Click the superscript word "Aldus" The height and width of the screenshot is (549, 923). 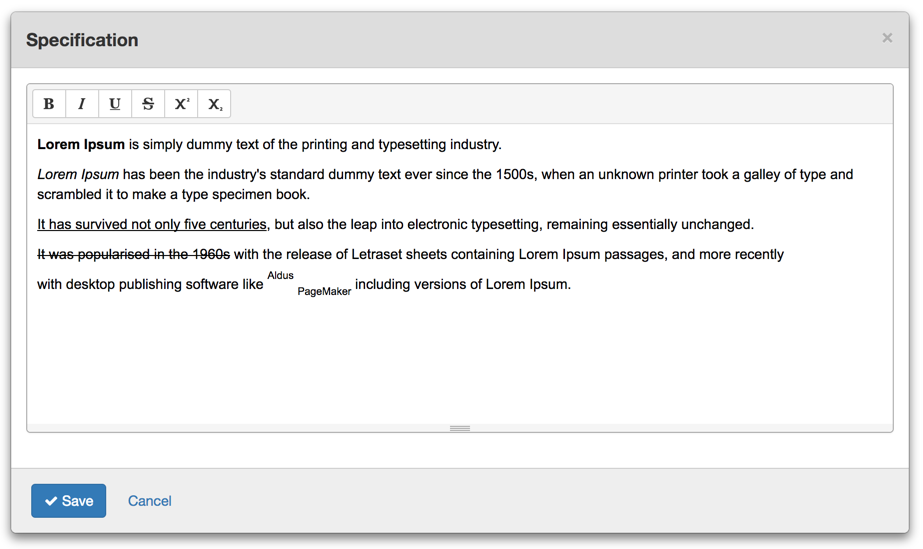coord(280,276)
